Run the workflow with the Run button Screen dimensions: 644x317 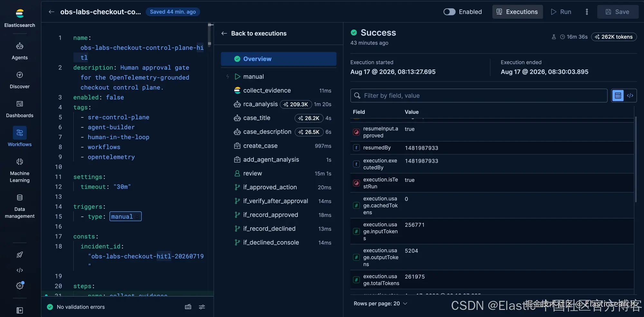pyautogui.click(x=561, y=12)
